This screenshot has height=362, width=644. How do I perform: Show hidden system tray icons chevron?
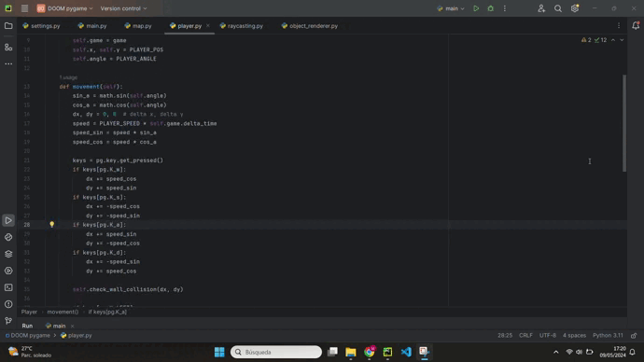pos(555,352)
